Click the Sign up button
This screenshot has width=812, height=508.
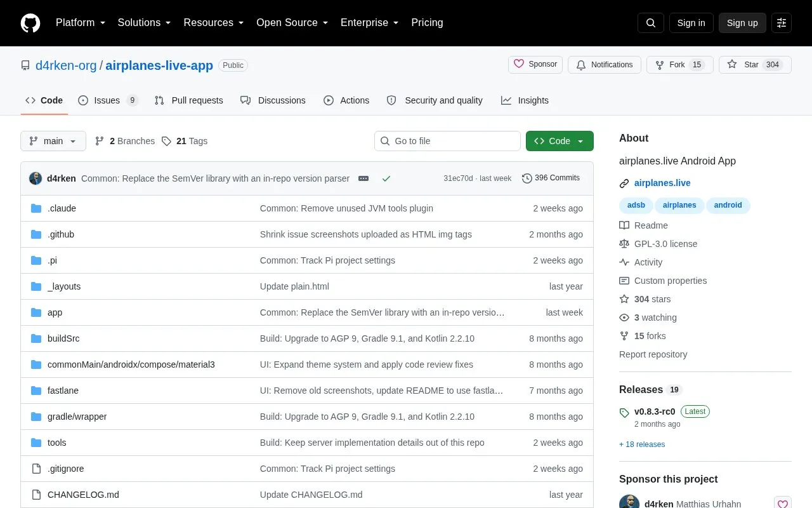point(742,23)
